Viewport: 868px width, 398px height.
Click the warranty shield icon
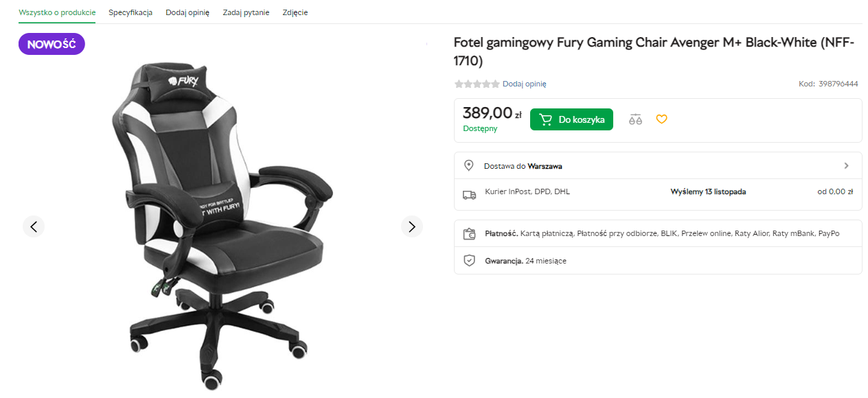(469, 261)
